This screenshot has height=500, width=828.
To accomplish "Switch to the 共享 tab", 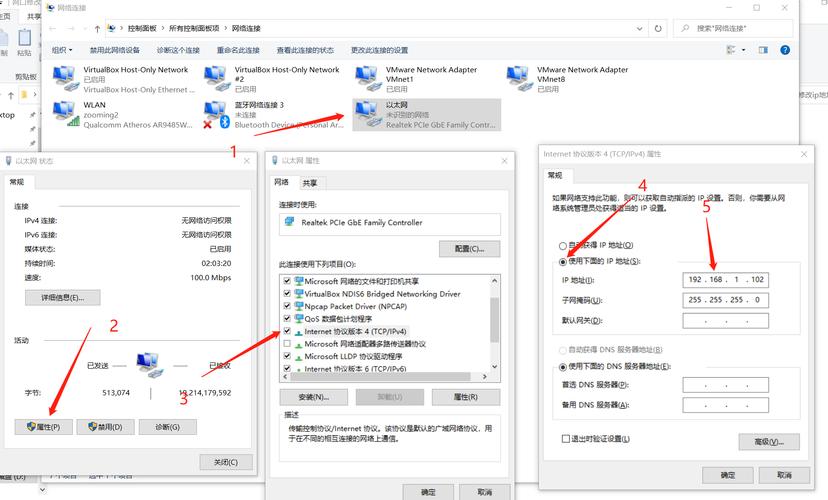I will (x=310, y=183).
